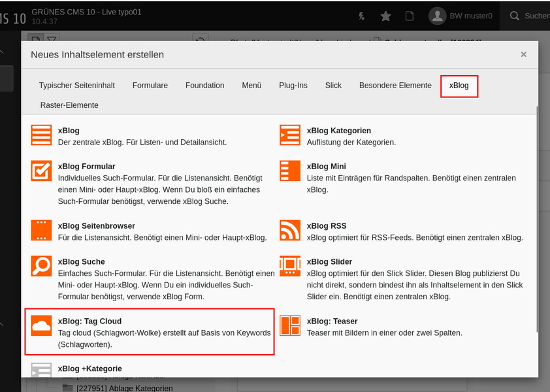Choose the xBlog Suche title
Image resolution: width=550 pixels, height=392 pixels.
click(82, 262)
